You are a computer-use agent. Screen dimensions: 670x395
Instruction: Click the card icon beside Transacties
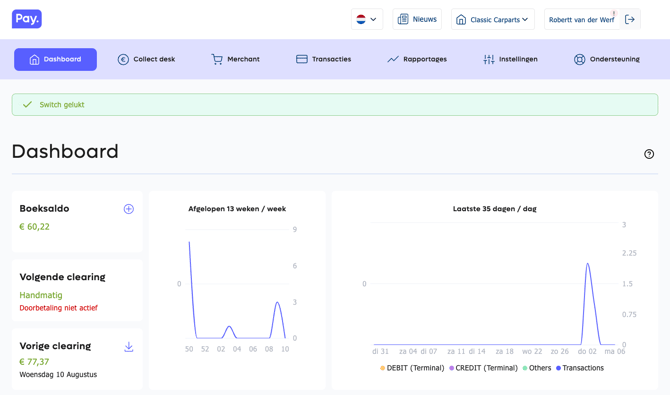click(x=302, y=59)
